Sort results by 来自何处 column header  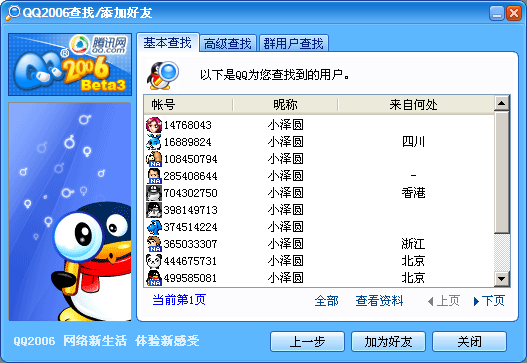[x=416, y=105]
